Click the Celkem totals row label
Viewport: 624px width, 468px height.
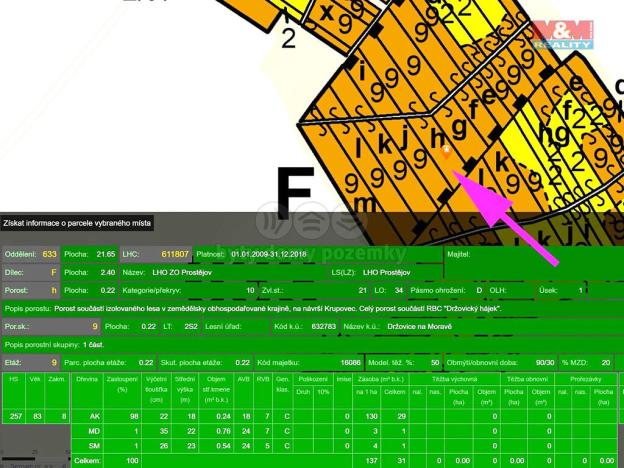click(86, 459)
